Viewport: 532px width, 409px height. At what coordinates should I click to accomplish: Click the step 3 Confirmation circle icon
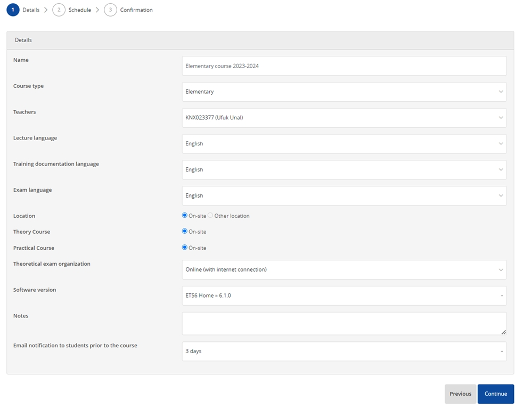click(110, 10)
